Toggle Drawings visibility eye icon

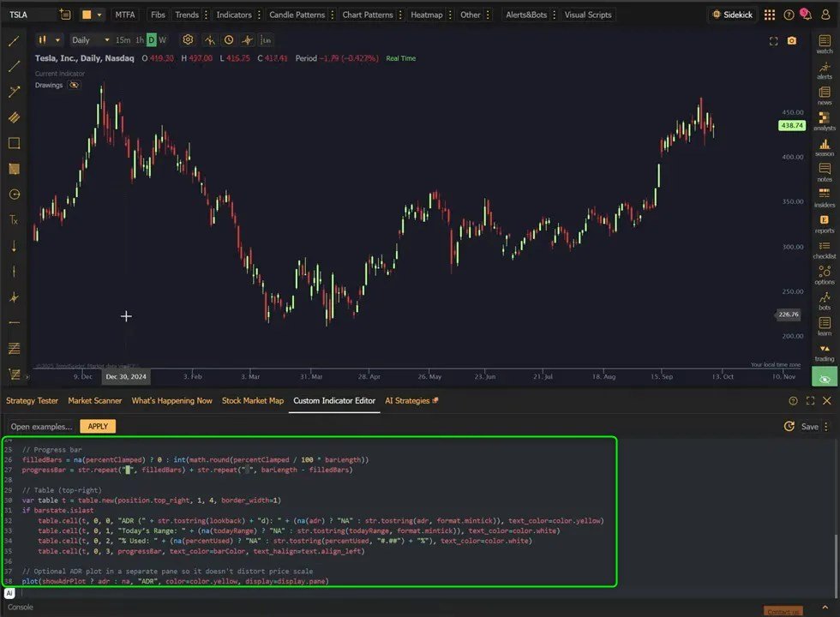(x=74, y=85)
